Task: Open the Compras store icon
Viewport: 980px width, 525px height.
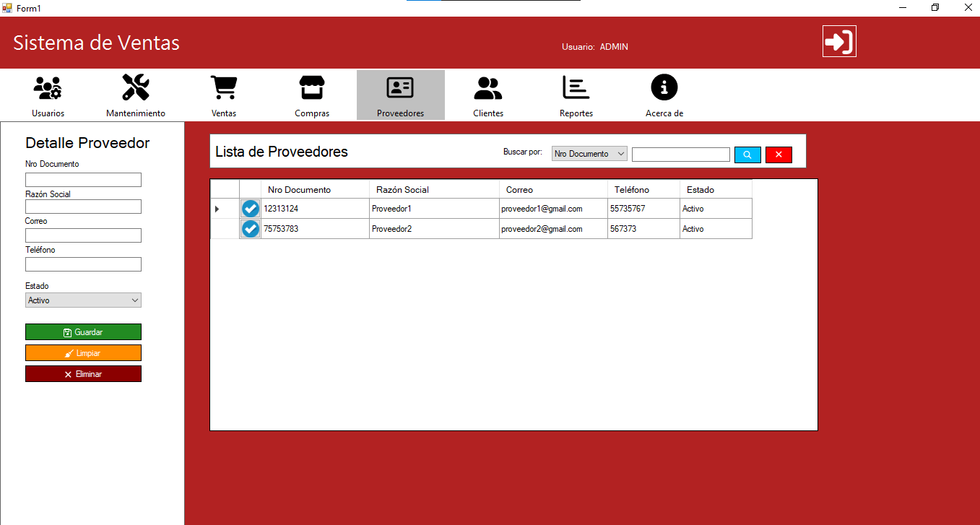Action: click(x=312, y=88)
